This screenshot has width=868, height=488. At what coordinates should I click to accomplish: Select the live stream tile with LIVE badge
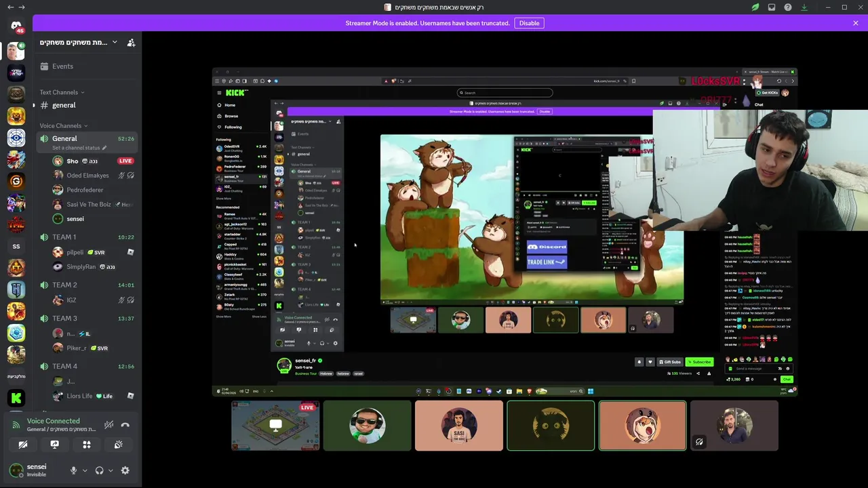(x=275, y=426)
